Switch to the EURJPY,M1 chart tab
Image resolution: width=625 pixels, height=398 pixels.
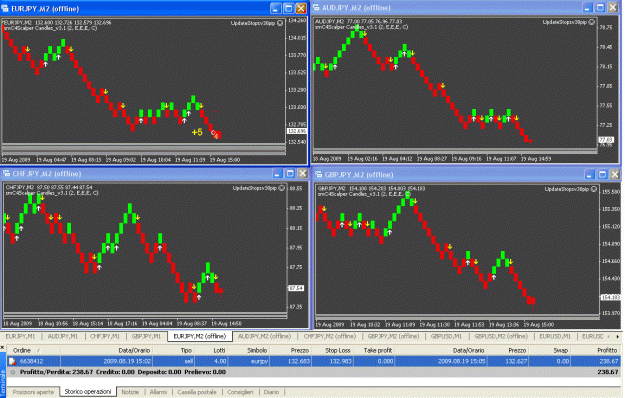pyautogui.click(x=20, y=336)
